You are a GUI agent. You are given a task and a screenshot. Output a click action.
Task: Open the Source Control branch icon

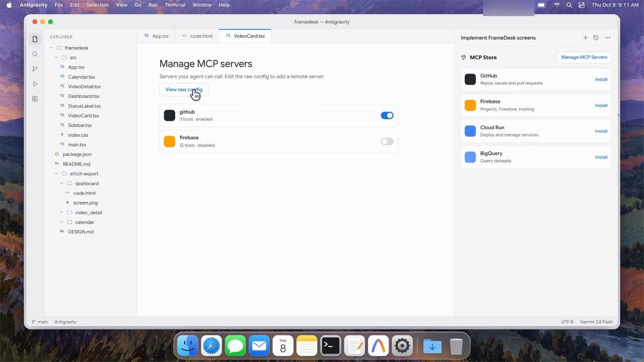(35, 69)
